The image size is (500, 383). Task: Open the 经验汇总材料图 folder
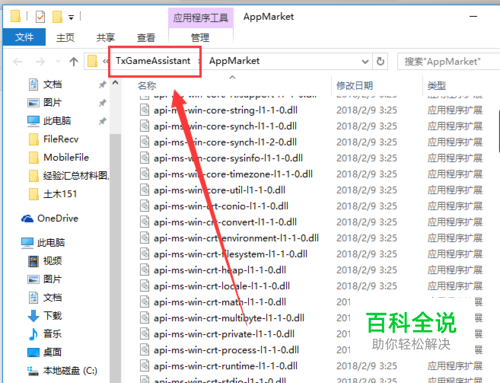[x=76, y=175]
